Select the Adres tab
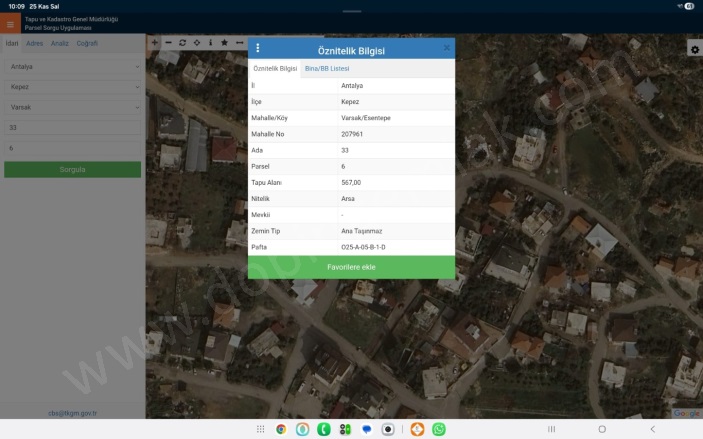Screen dimensions: 703x439 (34, 43)
